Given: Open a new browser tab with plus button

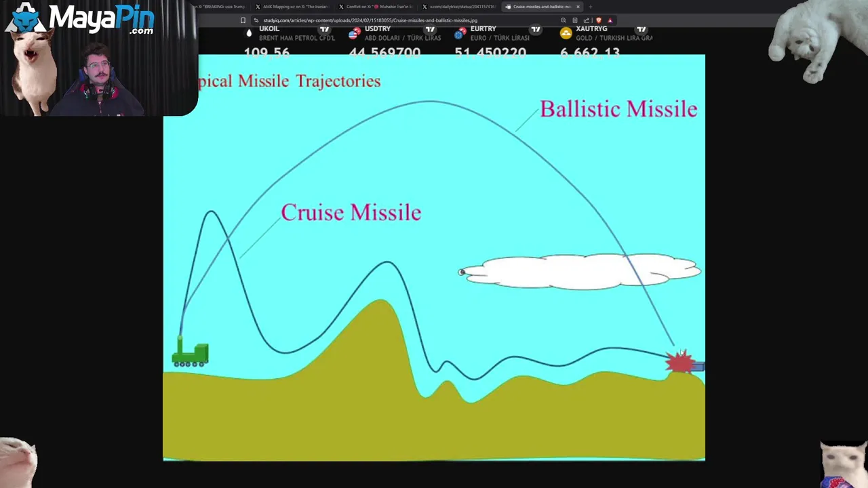Looking at the screenshot, I should [590, 7].
